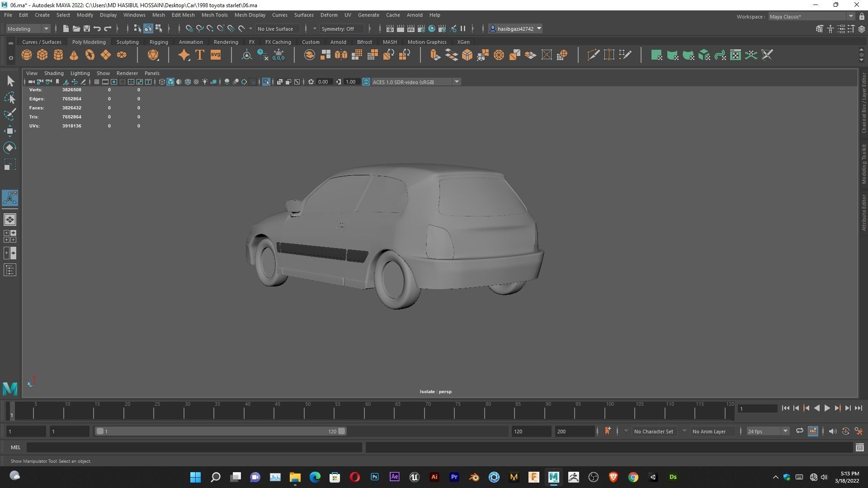
Task: Undo the last action
Action: pyautogui.click(x=97, y=28)
